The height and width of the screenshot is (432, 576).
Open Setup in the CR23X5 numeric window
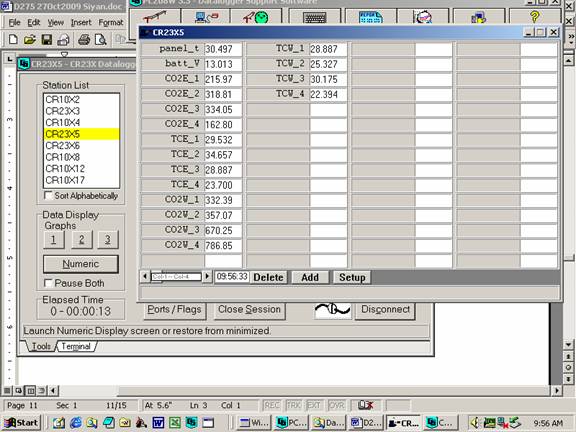[352, 277]
